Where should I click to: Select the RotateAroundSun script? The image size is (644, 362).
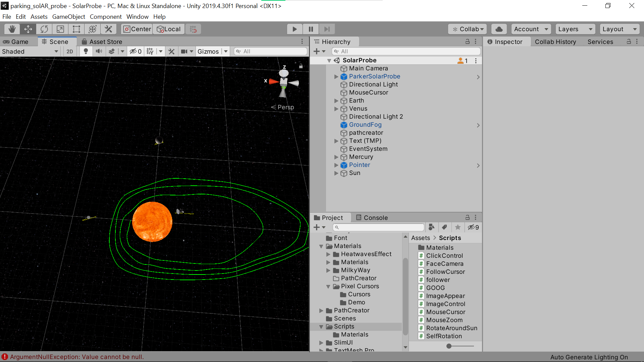[451, 328]
